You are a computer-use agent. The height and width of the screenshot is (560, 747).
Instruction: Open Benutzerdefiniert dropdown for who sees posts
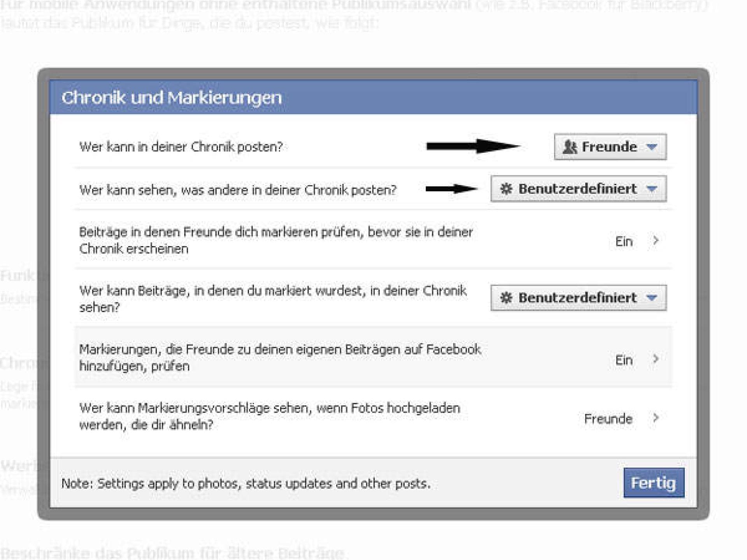click(x=578, y=189)
